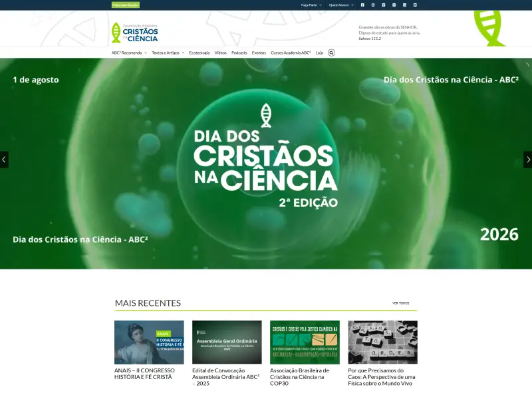Open the LinkedIn icon in top bar
Screen dimensions: 532x399
tap(404, 5)
